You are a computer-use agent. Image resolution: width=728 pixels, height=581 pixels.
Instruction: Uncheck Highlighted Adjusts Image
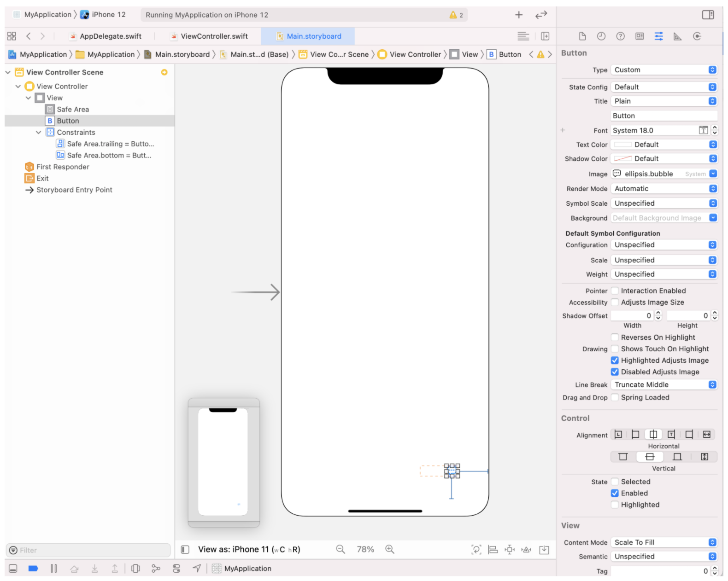615,360
